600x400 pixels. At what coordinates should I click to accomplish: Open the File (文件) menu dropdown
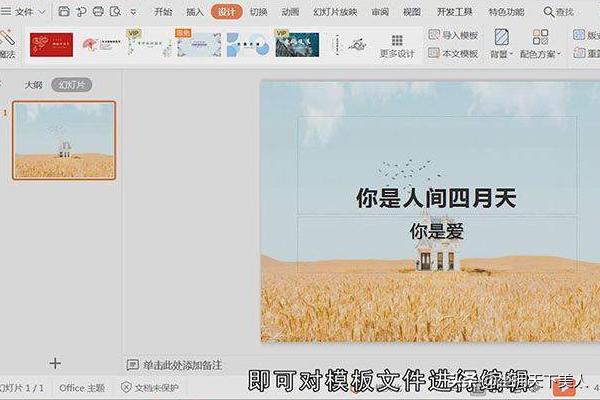tap(24, 12)
